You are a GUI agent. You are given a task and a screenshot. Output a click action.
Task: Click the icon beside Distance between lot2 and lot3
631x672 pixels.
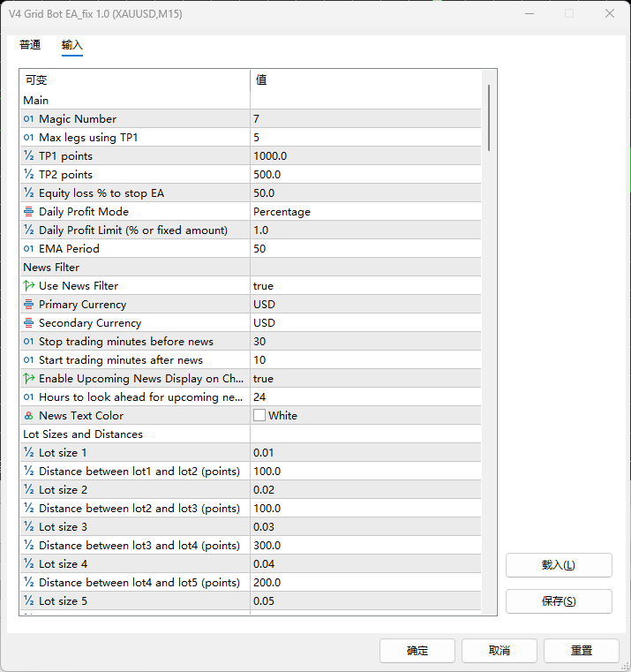28,509
